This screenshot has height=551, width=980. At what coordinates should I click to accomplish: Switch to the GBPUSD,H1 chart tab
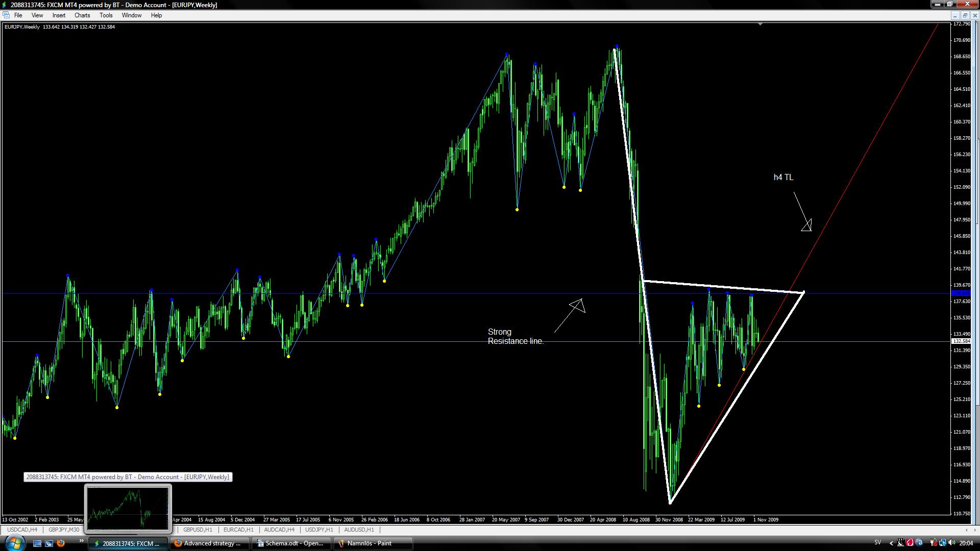click(x=198, y=530)
